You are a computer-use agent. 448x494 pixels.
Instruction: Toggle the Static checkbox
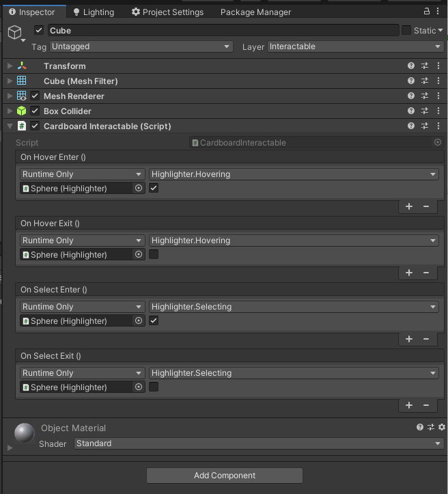click(406, 30)
